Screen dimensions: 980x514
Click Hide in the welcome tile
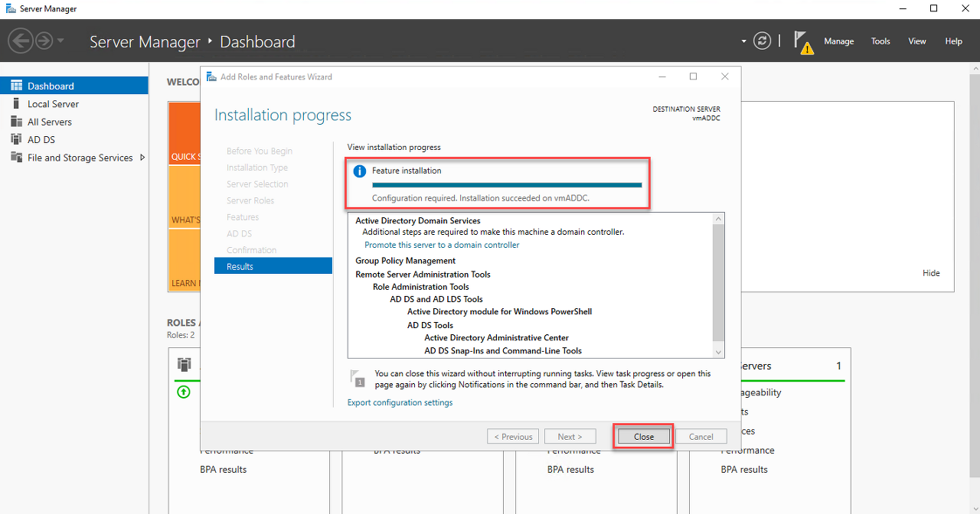[931, 273]
